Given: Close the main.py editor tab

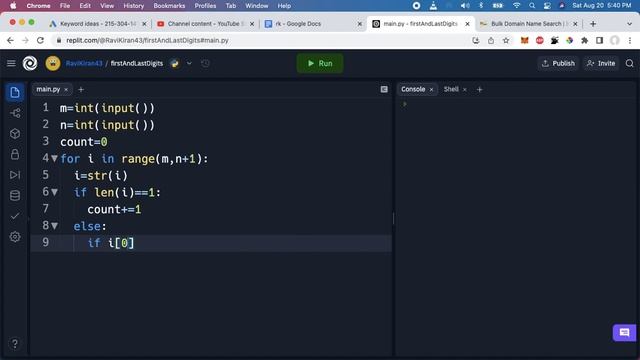Looking at the screenshot, I should tap(66, 89).
